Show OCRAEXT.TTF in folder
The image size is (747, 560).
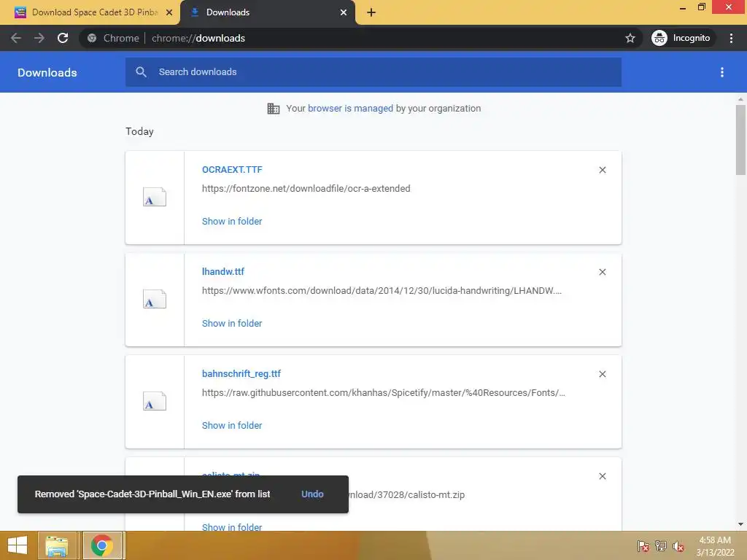pyautogui.click(x=232, y=222)
